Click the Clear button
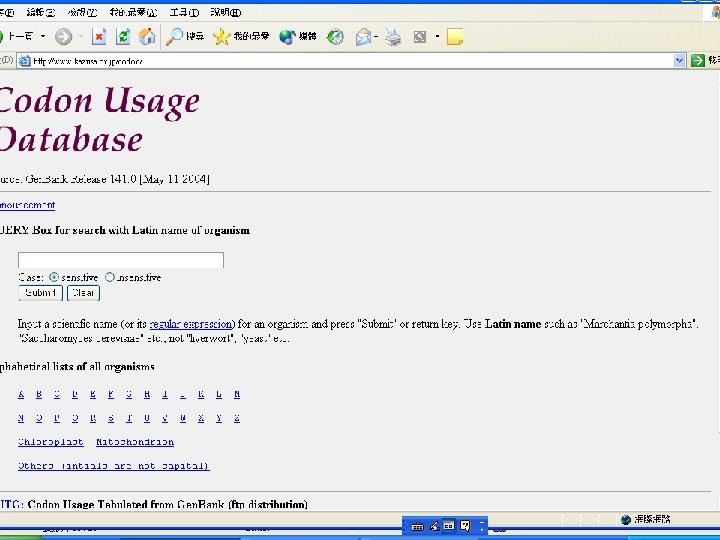The height and width of the screenshot is (540, 720). (x=83, y=293)
